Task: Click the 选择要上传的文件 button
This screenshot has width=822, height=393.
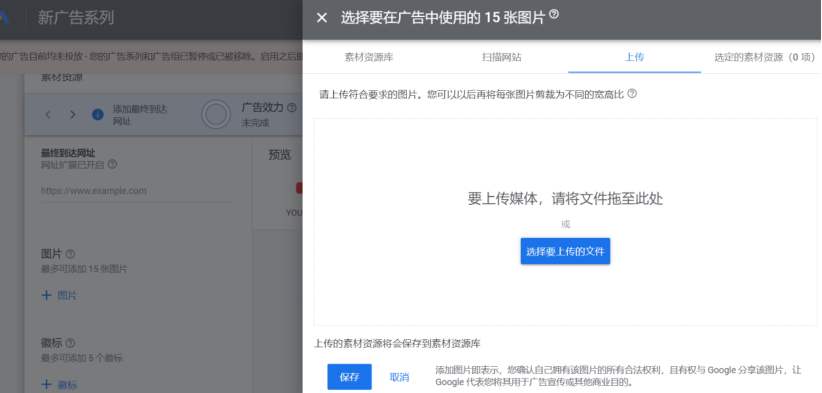Action: [565, 252]
